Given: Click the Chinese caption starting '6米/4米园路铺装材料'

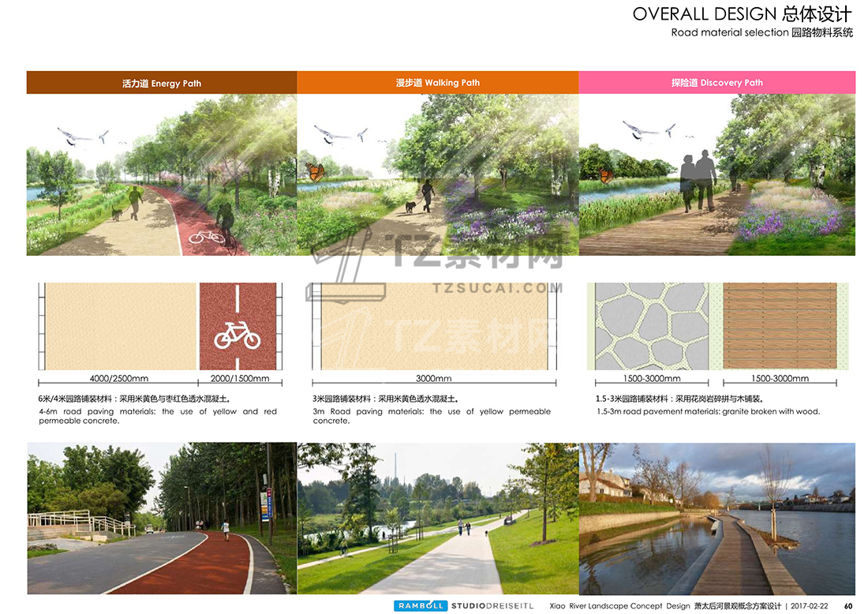Looking at the screenshot, I should 134,399.
